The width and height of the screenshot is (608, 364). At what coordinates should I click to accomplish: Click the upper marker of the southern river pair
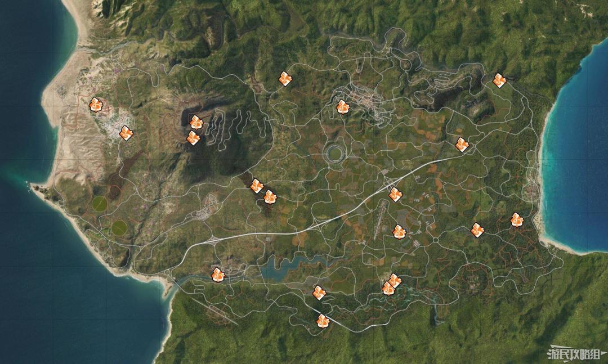pyautogui.click(x=395, y=281)
